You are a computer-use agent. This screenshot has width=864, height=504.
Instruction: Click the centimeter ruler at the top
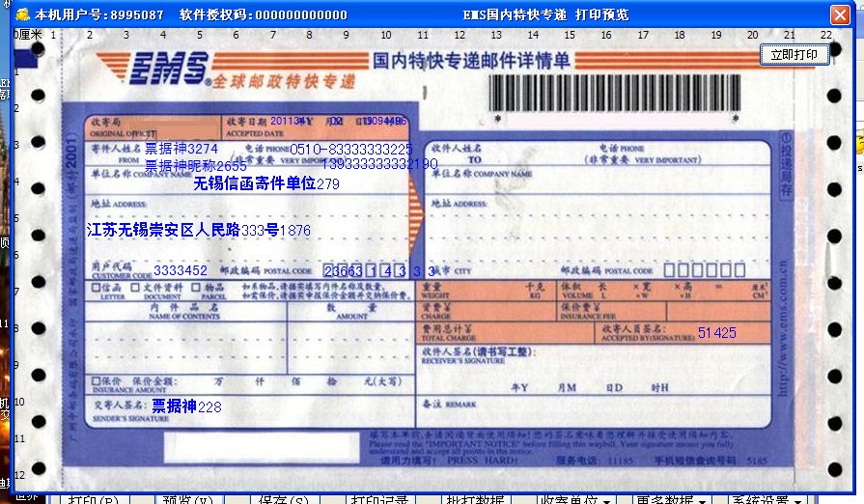(425, 35)
